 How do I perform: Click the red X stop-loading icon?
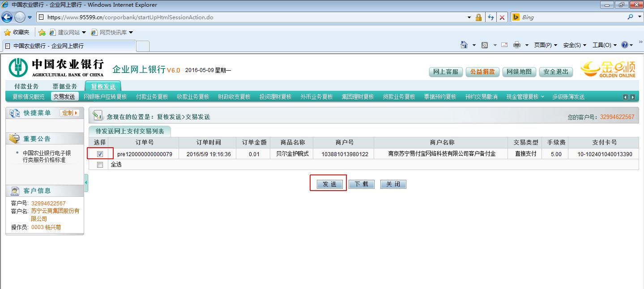(502, 17)
